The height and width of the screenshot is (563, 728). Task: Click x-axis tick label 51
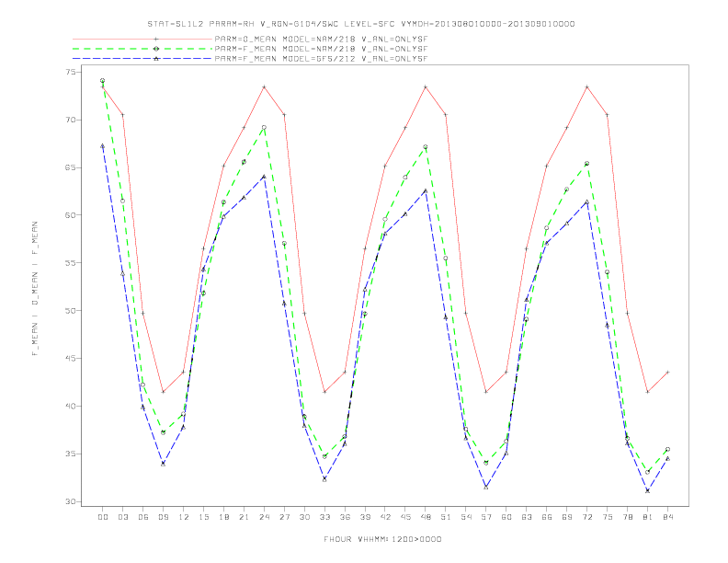tap(446, 517)
